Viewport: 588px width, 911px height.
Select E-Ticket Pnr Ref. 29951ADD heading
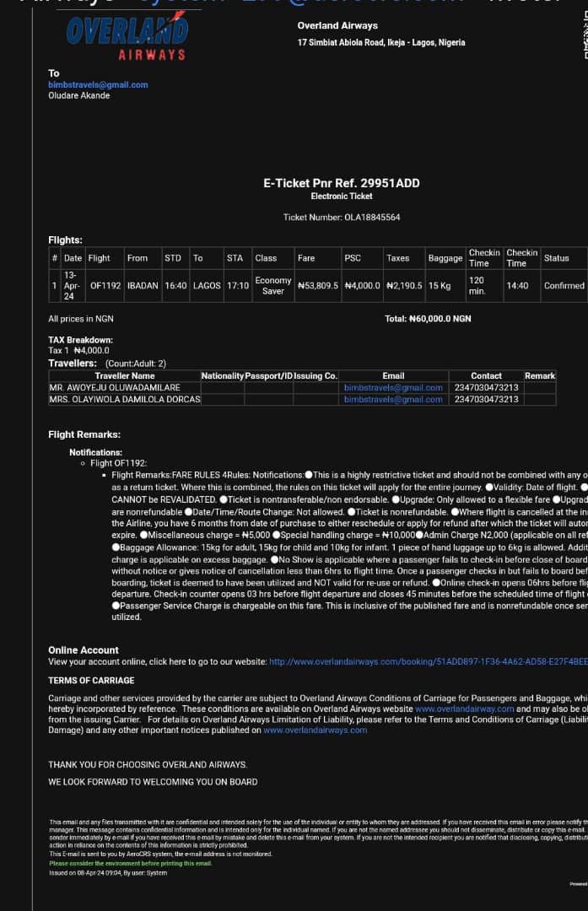(341, 183)
